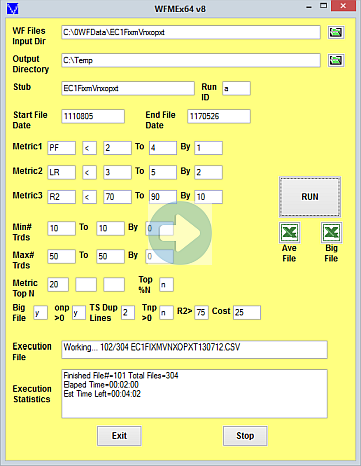Click the Stop button

click(245, 436)
